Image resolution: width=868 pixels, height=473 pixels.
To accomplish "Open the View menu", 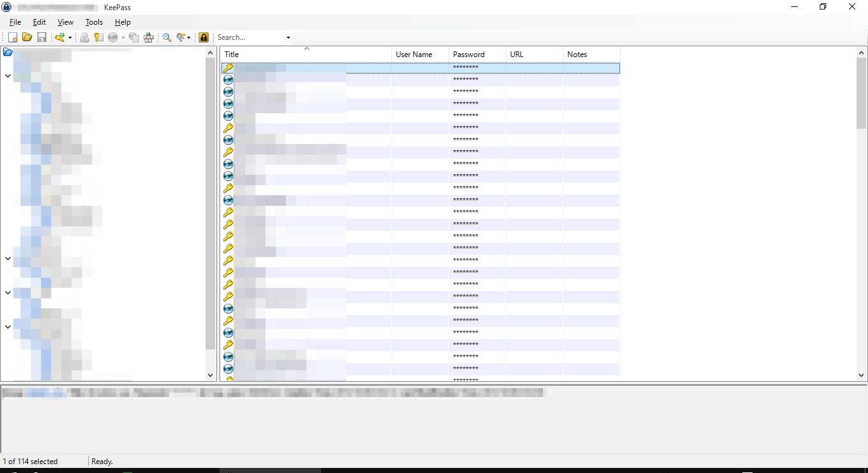I will (65, 22).
